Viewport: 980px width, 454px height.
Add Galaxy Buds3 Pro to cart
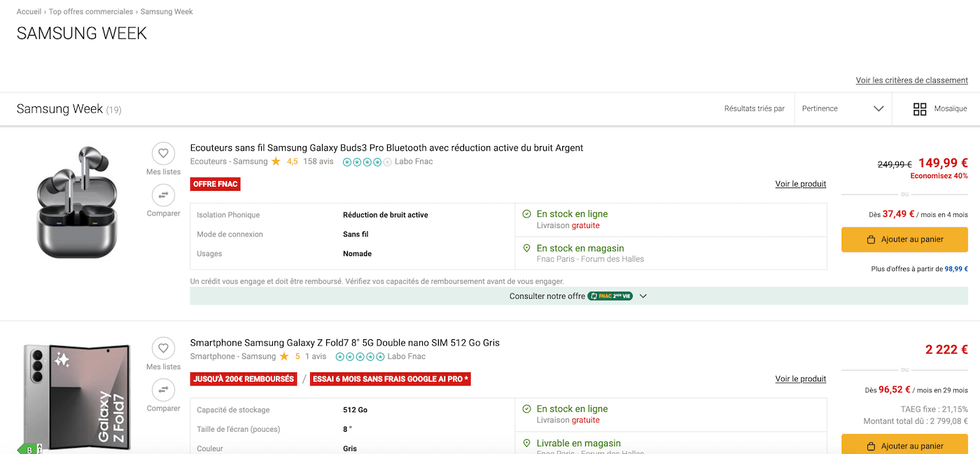pyautogui.click(x=904, y=239)
